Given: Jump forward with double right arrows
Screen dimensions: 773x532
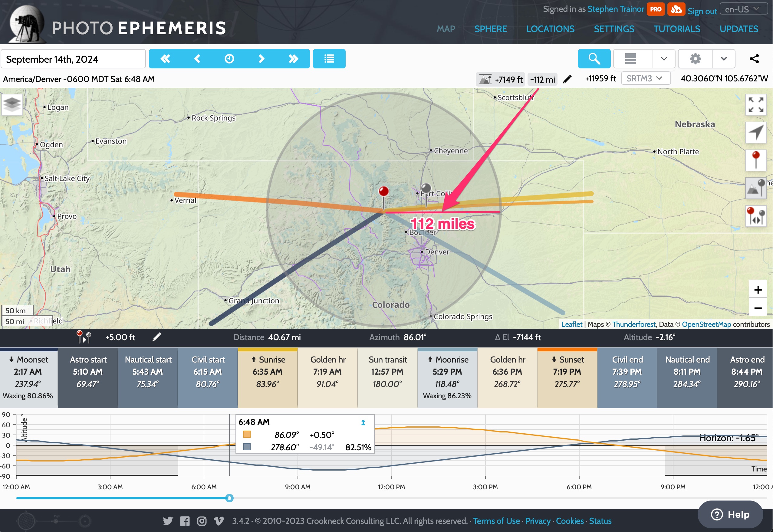Looking at the screenshot, I should click(x=293, y=59).
